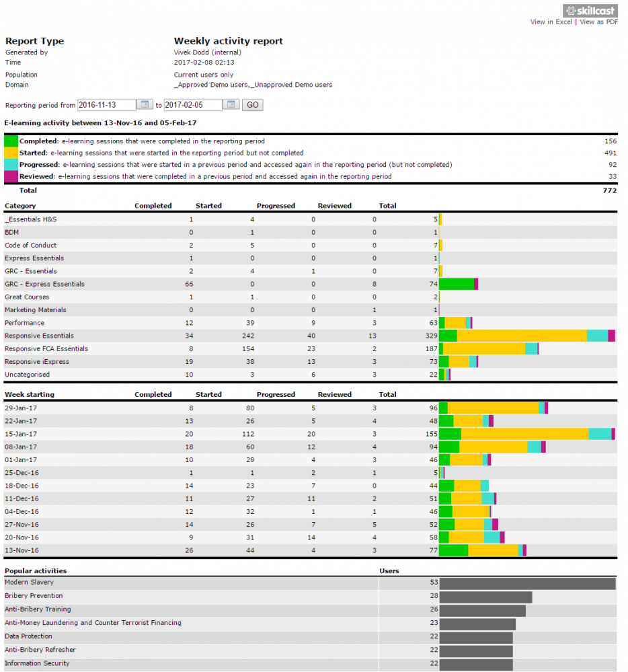Viewport: 628px width, 672px height.
Task: Click the green Completed legend swatch
Action: pos(11,141)
